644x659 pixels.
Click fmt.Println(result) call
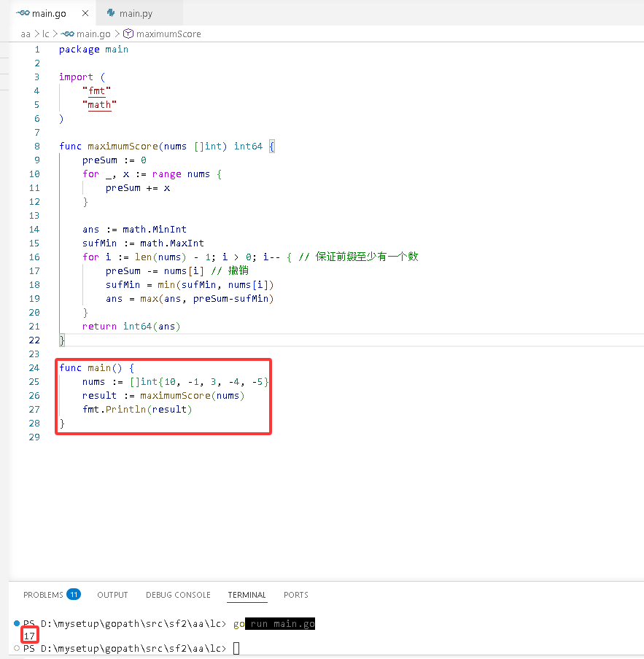pos(137,410)
